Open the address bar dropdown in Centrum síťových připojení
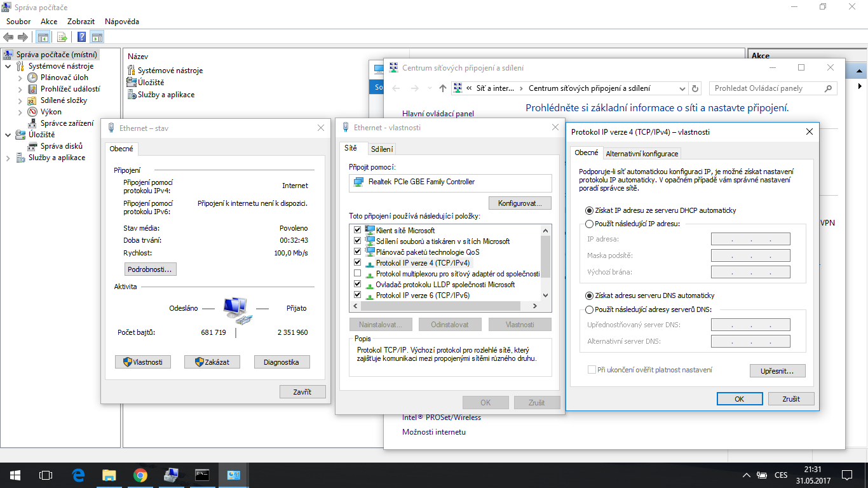Image resolution: width=868 pixels, height=488 pixels. coord(682,88)
